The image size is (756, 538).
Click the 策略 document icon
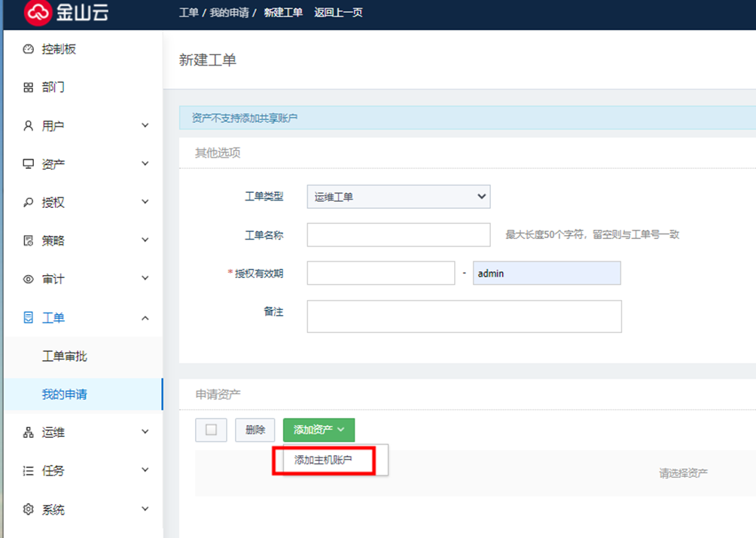point(29,241)
